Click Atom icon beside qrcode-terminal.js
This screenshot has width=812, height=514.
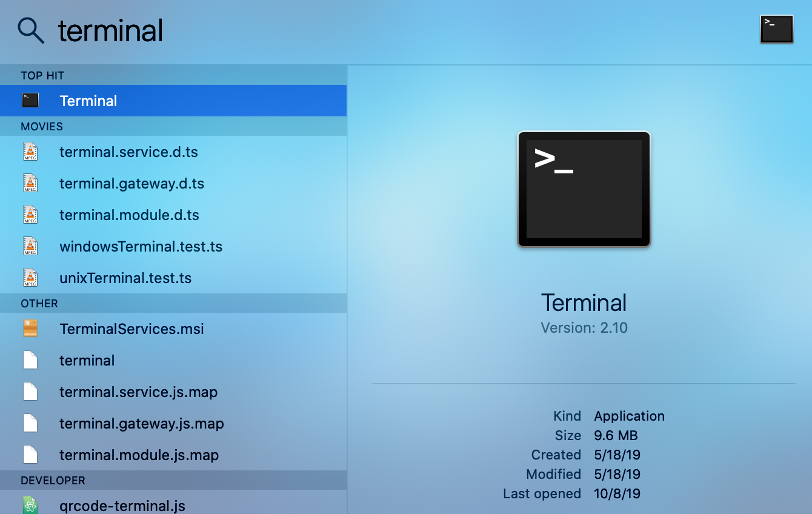[30, 505]
